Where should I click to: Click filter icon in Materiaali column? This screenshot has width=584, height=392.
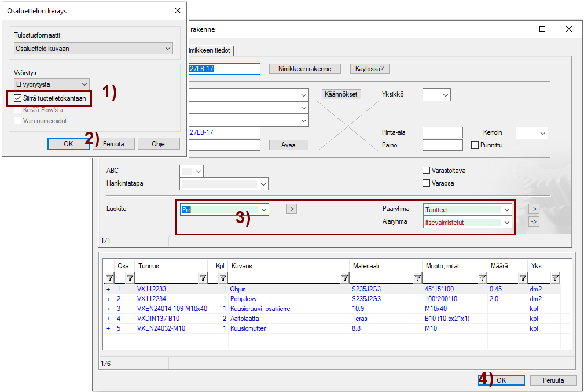pyautogui.click(x=417, y=278)
